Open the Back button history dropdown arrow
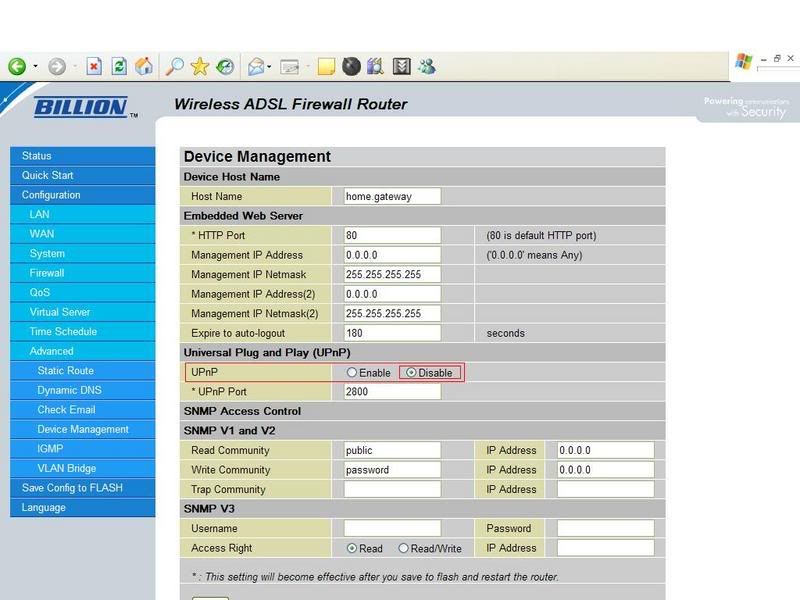Image resolution: width=800 pixels, height=600 pixels. pos(35,67)
